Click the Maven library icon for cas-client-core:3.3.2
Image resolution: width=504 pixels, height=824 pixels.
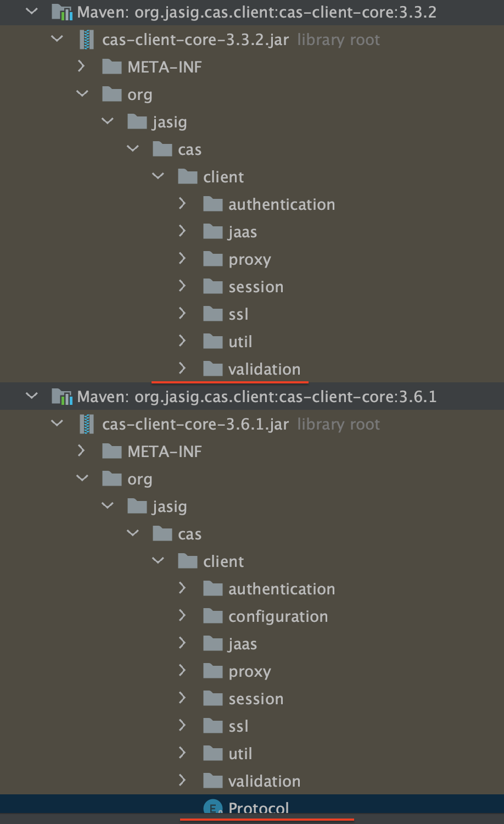[x=62, y=12]
